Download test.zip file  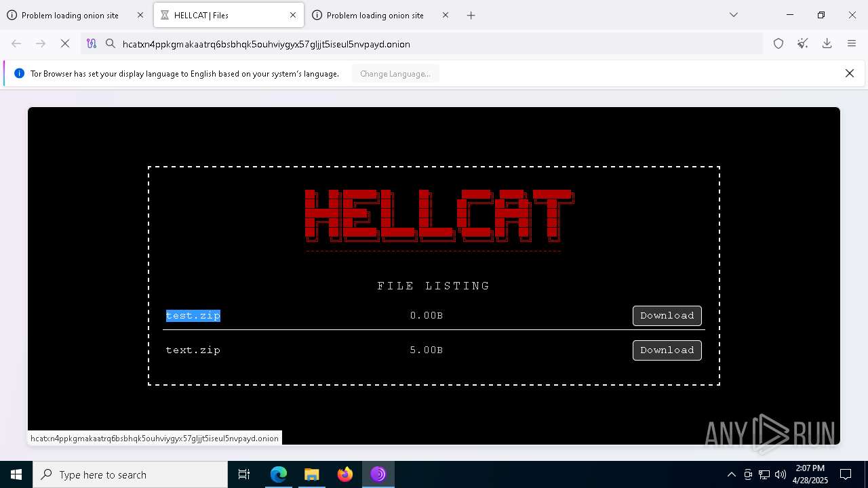(x=667, y=316)
